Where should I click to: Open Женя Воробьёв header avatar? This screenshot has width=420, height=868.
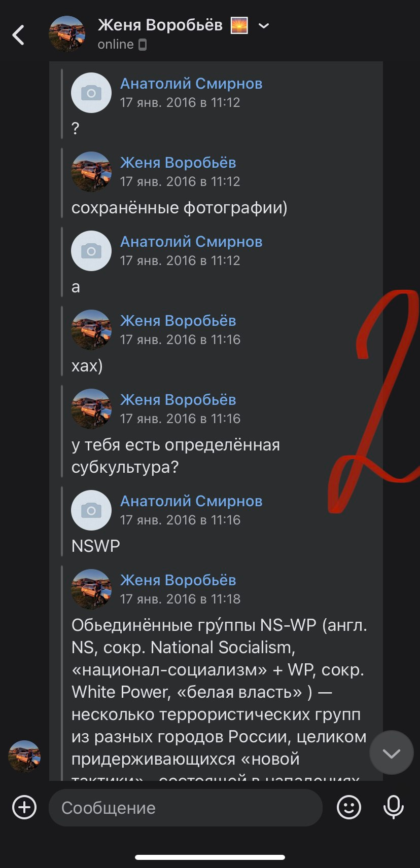(x=67, y=34)
